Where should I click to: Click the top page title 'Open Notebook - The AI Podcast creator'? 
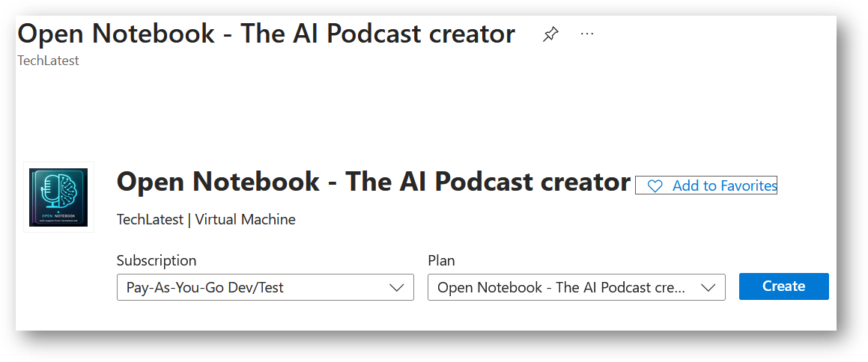point(267,34)
